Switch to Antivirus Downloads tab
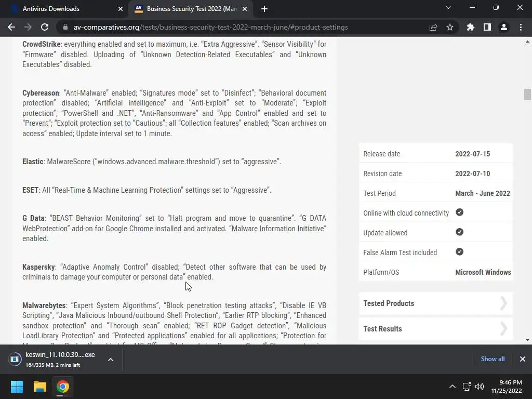 [64, 9]
